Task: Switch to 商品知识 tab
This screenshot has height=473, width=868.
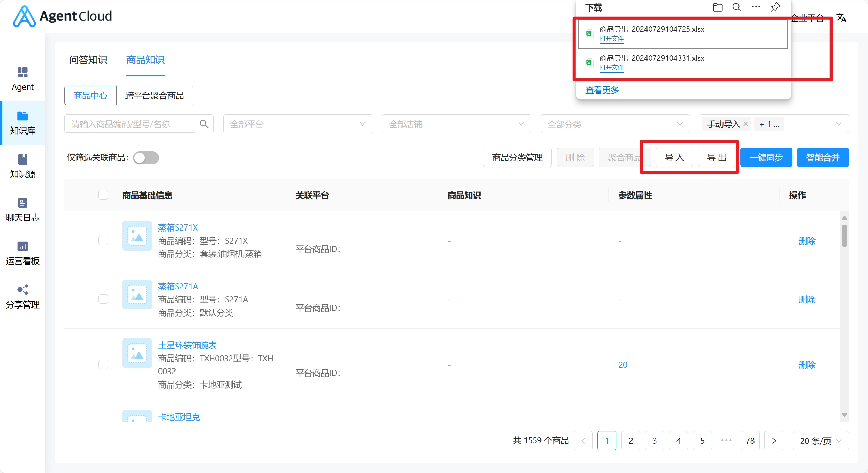Action: 146,60
